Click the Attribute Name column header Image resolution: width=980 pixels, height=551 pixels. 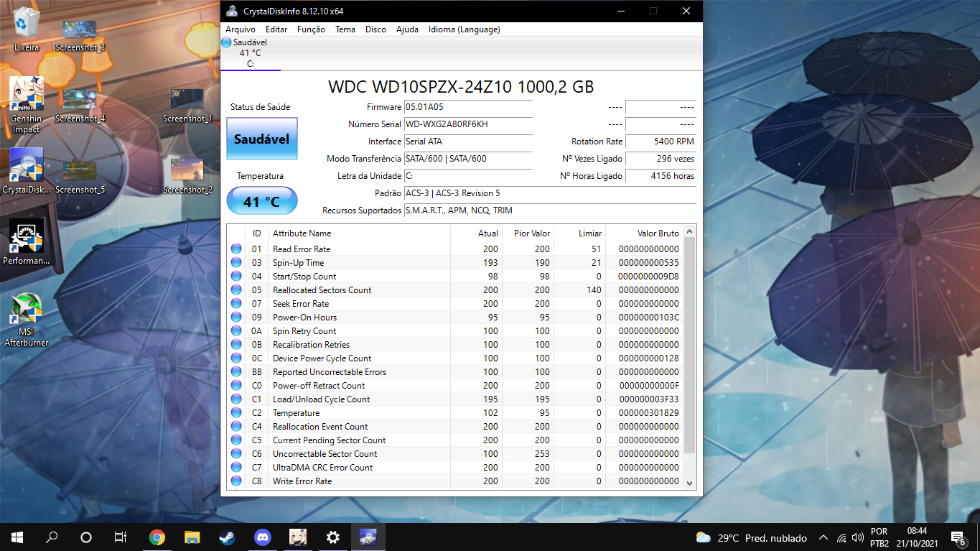pyautogui.click(x=359, y=233)
